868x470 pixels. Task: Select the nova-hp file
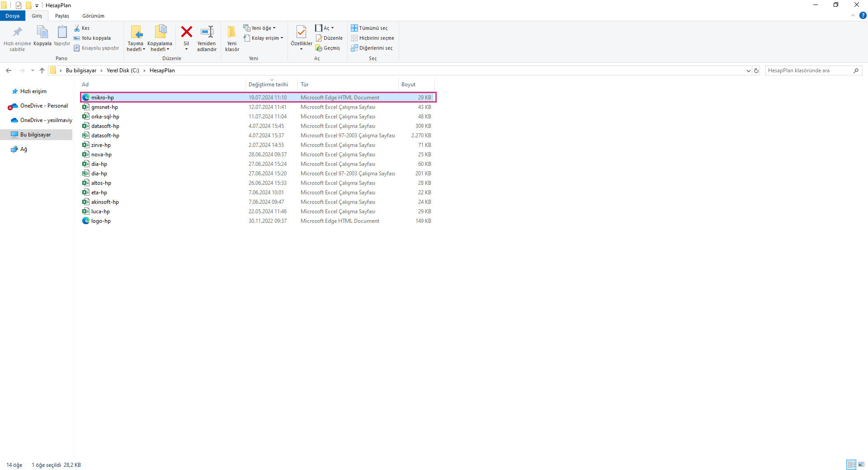pos(258,155)
